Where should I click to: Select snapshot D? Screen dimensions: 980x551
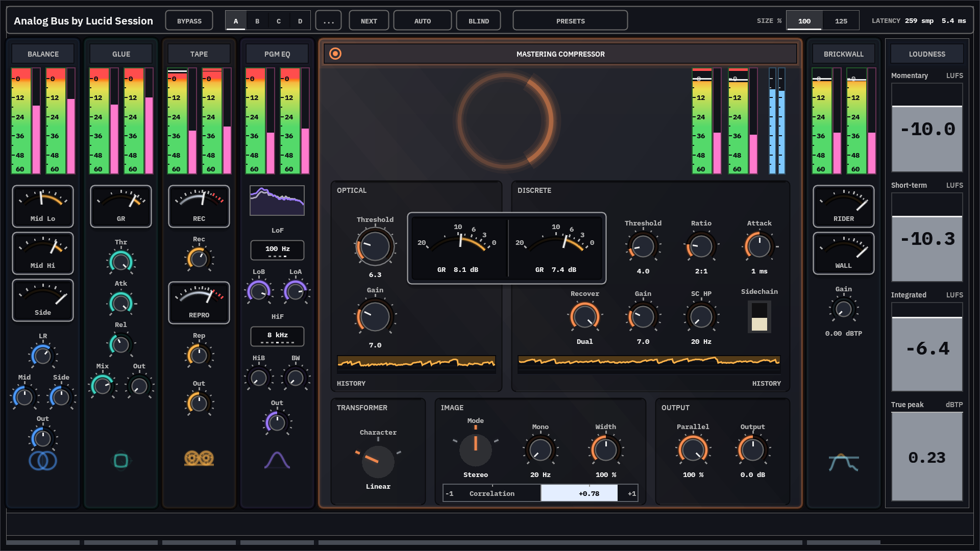click(300, 21)
